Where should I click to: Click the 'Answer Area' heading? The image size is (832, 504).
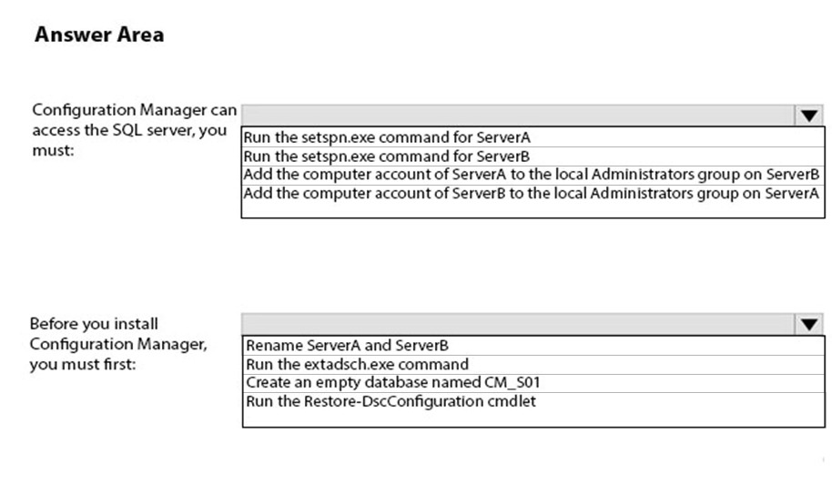pyautogui.click(x=98, y=35)
